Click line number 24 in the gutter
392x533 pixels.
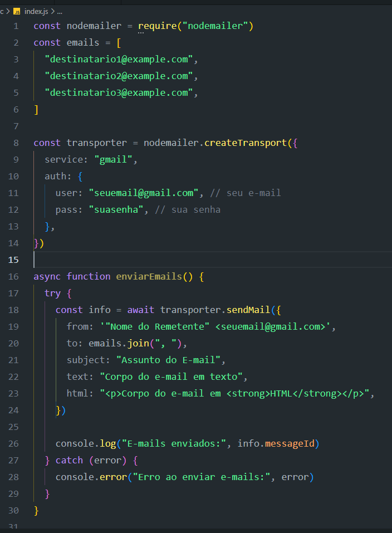13,410
